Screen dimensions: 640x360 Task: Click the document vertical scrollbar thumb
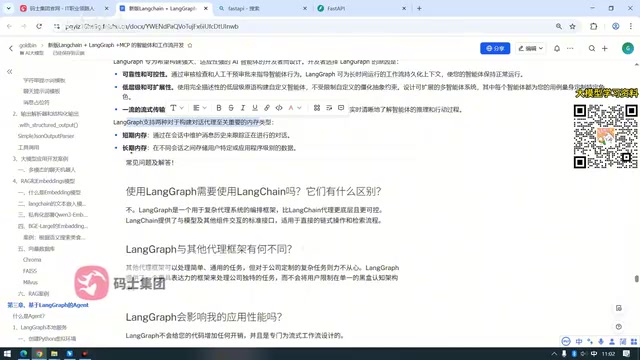[636, 278]
